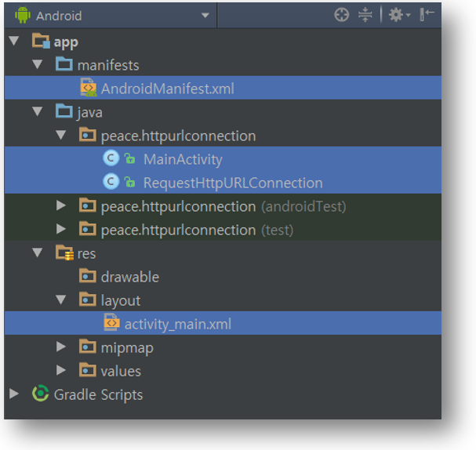Select the layout folder label
This screenshot has width=476, height=450.
click(x=121, y=301)
